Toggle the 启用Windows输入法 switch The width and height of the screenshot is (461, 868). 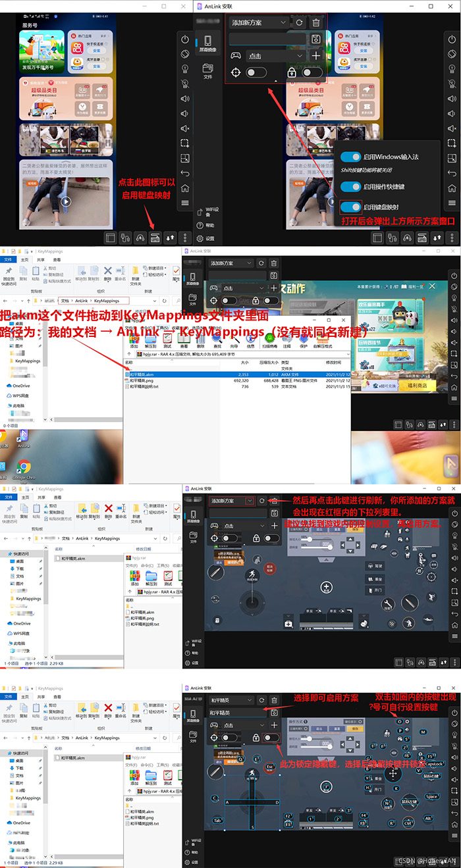351,157
